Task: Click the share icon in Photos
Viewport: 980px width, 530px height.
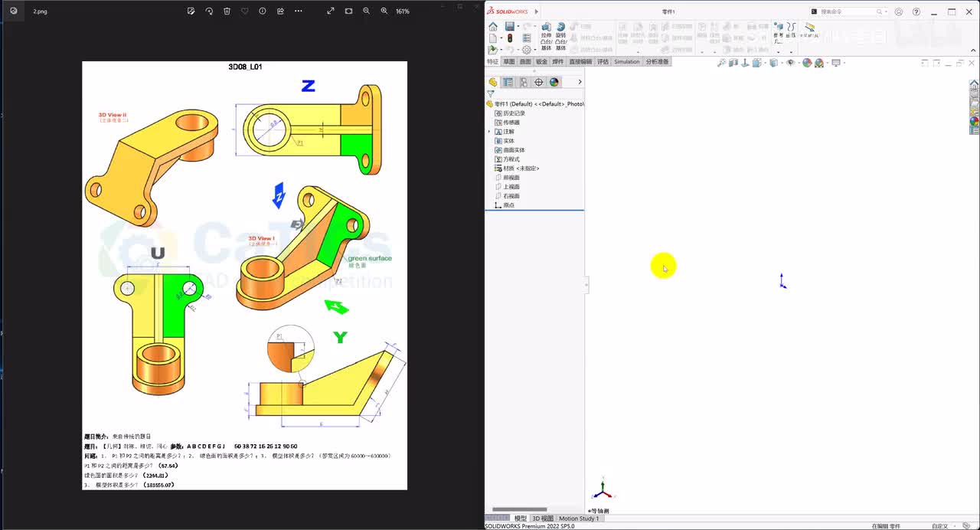Action: 280,11
